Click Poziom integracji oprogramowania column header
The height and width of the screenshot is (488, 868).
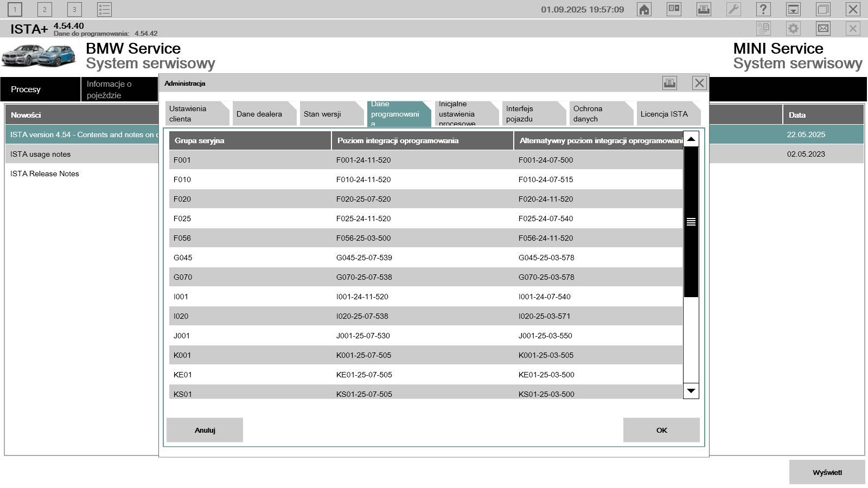pos(423,140)
